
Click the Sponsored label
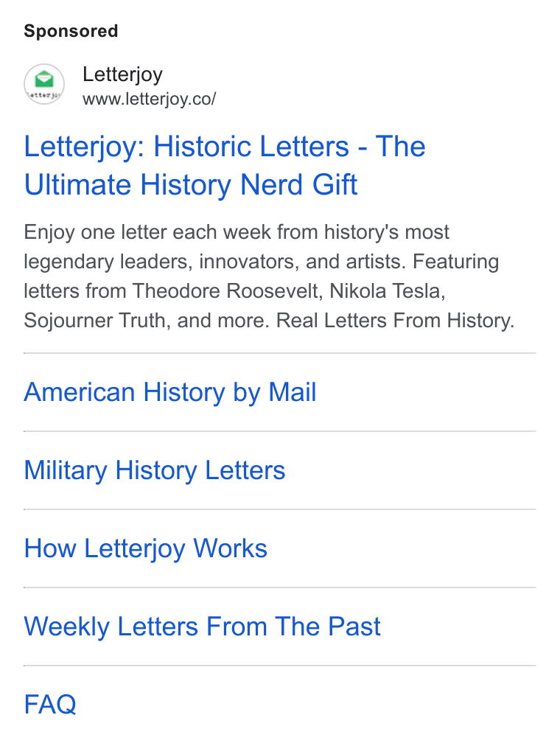pyautogui.click(x=71, y=31)
